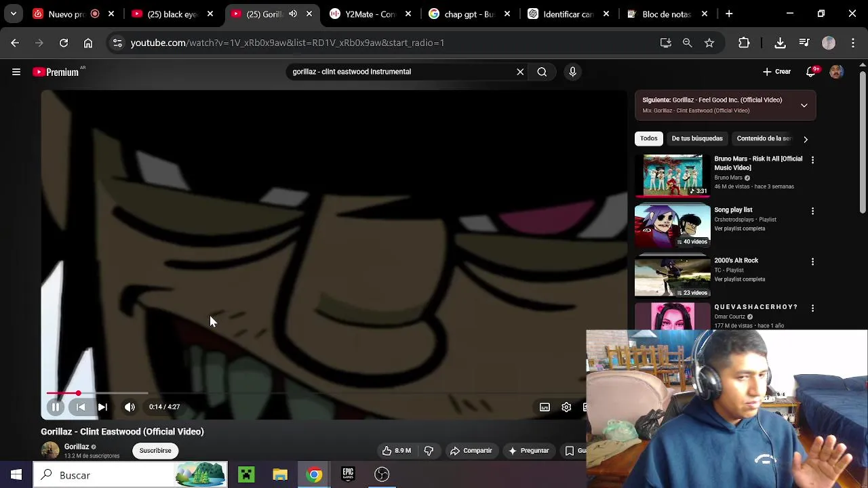Screen dimensions: 868x488
Task: Open YouTube notifications bell
Action: tap(811, 72)
